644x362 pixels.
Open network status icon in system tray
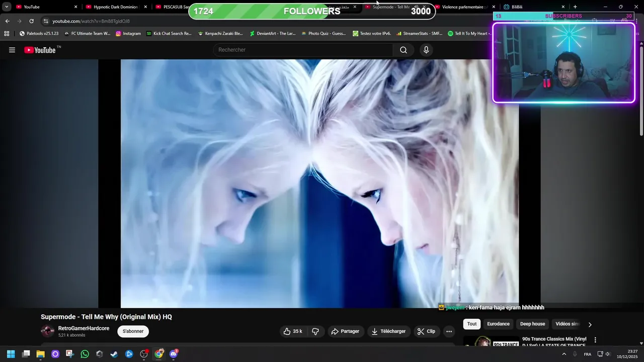(x=600, y=354)
